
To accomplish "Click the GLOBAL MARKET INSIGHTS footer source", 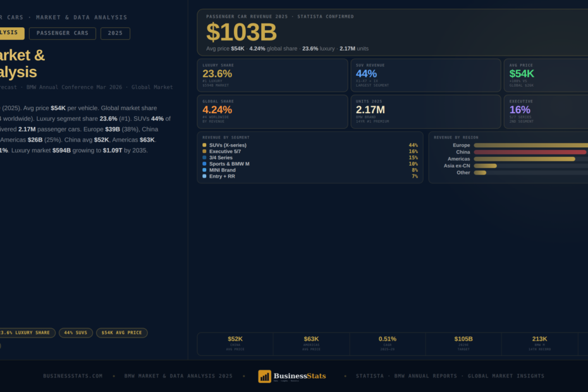I will (x=506, y=376).
